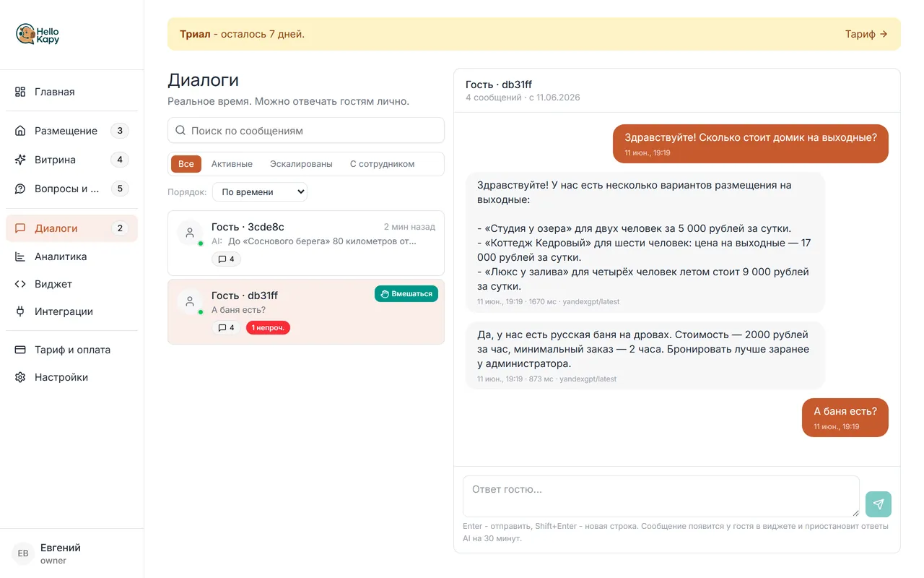Image resolution: width=924 pixels, height=578 pixels.
Task: Open Аналитика chart icon in sidebar
Action: (x=20, y=256)
